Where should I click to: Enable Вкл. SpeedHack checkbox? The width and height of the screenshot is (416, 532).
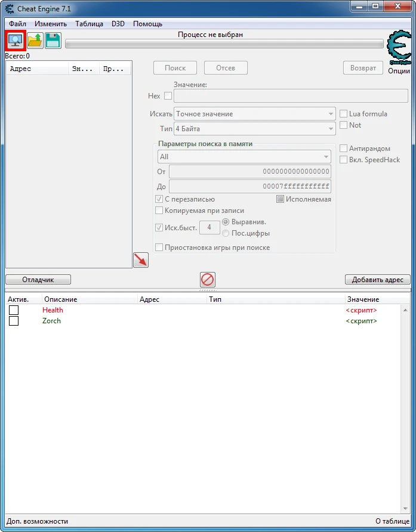coord(344,159)
